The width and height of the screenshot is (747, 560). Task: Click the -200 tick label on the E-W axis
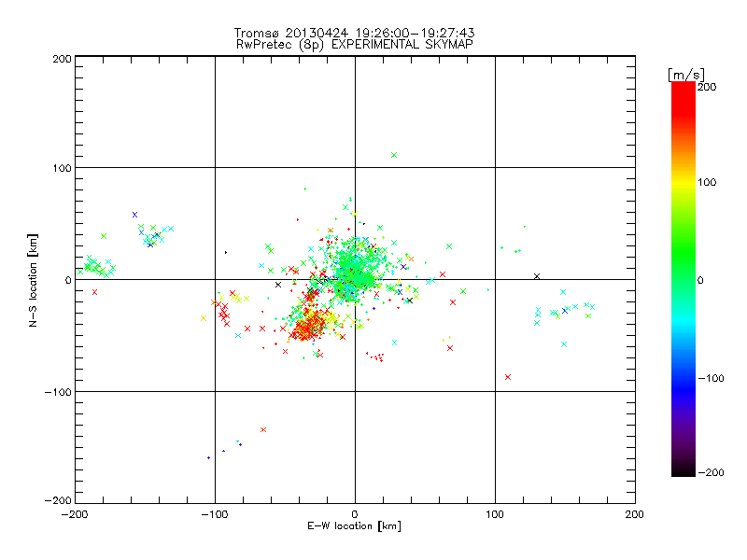75,514
